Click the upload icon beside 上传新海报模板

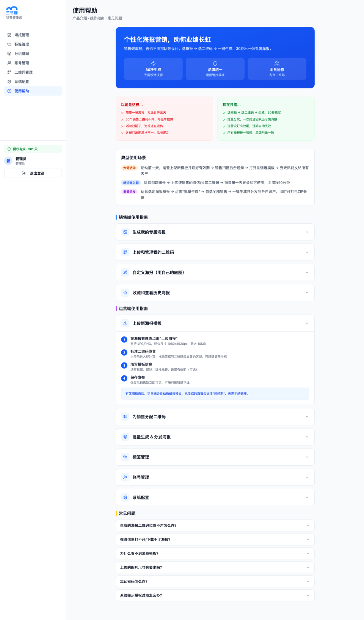click(125, 323)
